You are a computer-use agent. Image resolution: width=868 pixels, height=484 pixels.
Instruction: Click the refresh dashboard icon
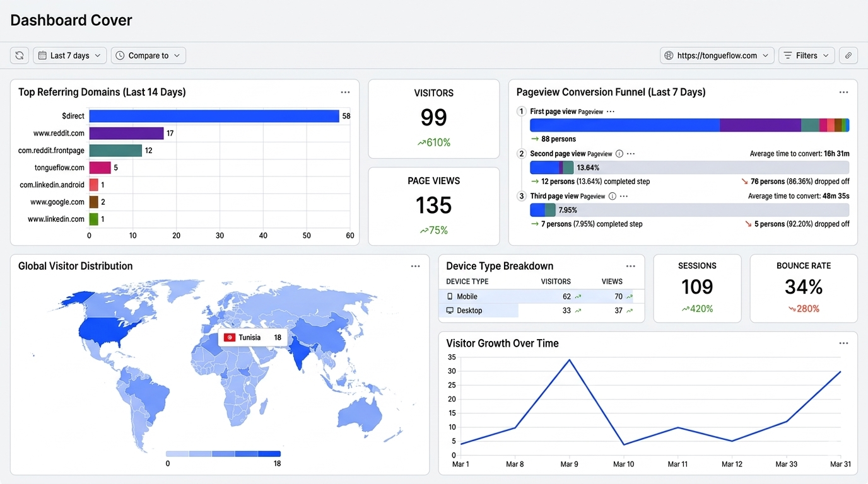(x=20, y=55)
